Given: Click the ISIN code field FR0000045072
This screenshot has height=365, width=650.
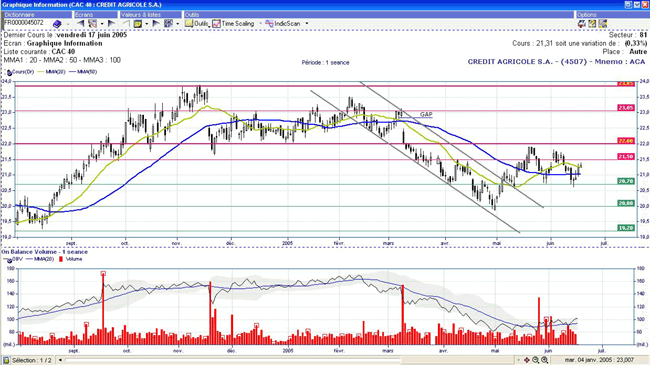Looking at the screenshot, I should [x=26, y=23].
